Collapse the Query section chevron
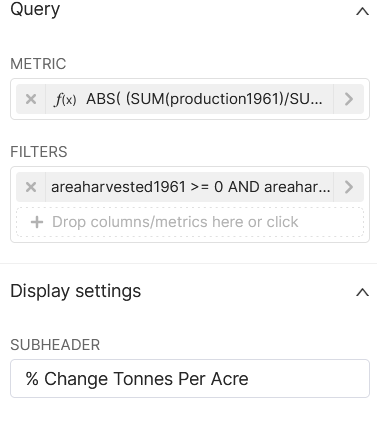The width and height of the screenshot is (377, 422). [x=362, y=12]
